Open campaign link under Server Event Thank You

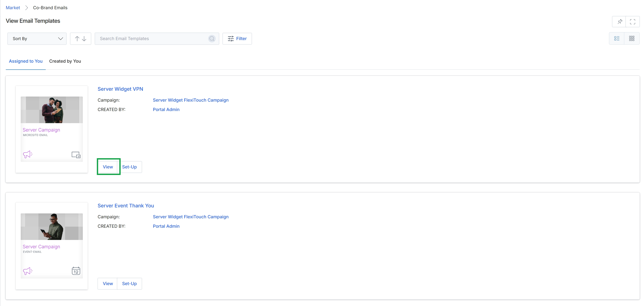pyautogui.click(x=190, y=217)
